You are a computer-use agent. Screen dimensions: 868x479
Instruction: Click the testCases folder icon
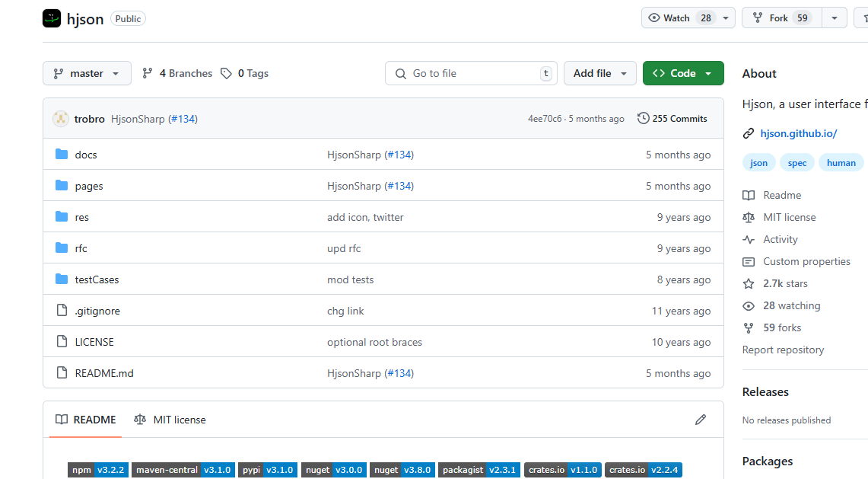(62, 279)
